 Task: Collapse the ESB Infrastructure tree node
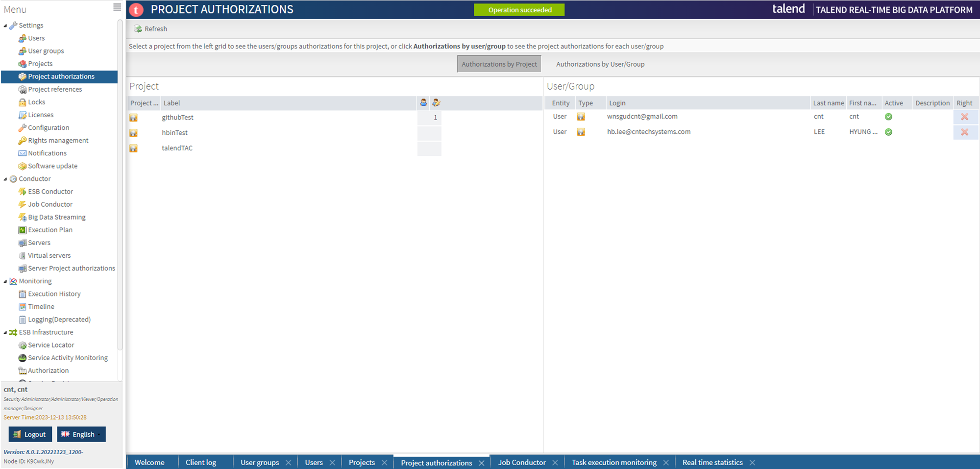point(5,332)
